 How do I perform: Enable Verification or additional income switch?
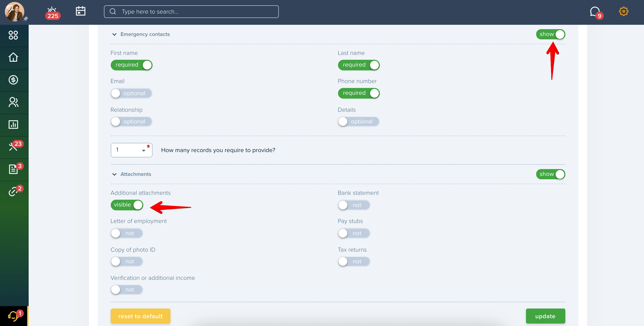coord(127,290)
